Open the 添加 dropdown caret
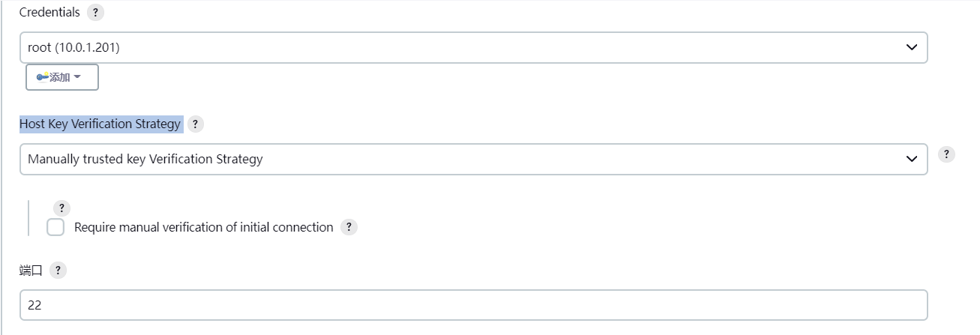980x335 pixels. coord(77,77)
